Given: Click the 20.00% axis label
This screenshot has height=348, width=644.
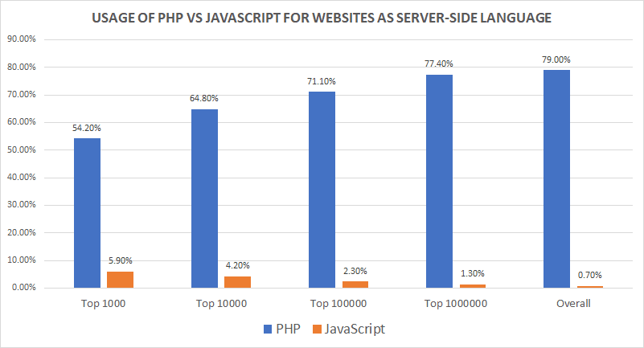Looking at the screenshot, I should pyautogui.click(x=22, y=233).
